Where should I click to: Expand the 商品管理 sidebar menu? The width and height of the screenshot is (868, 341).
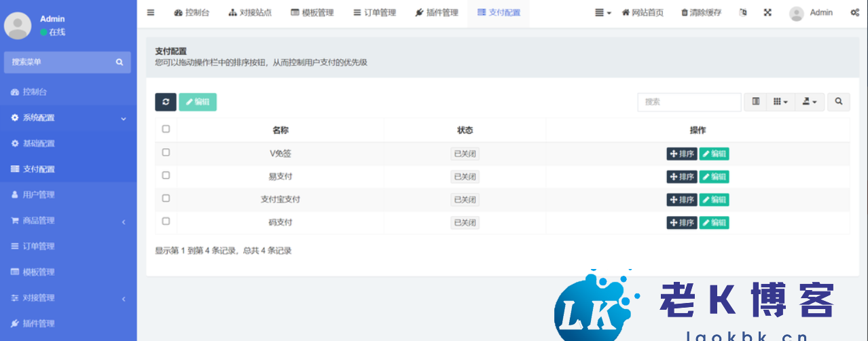(68, 221)
